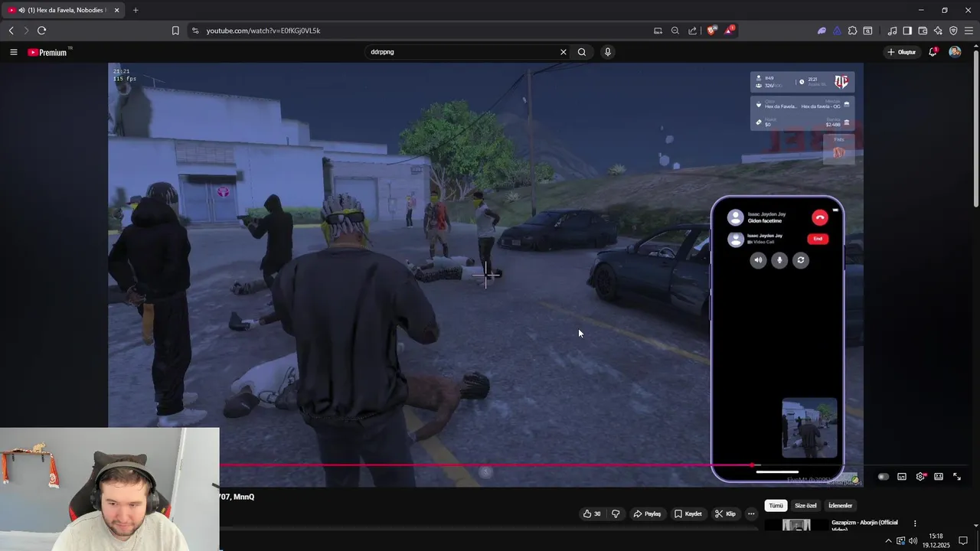Seek using the red video progress bar
The image size is (980, 551).
485,465
